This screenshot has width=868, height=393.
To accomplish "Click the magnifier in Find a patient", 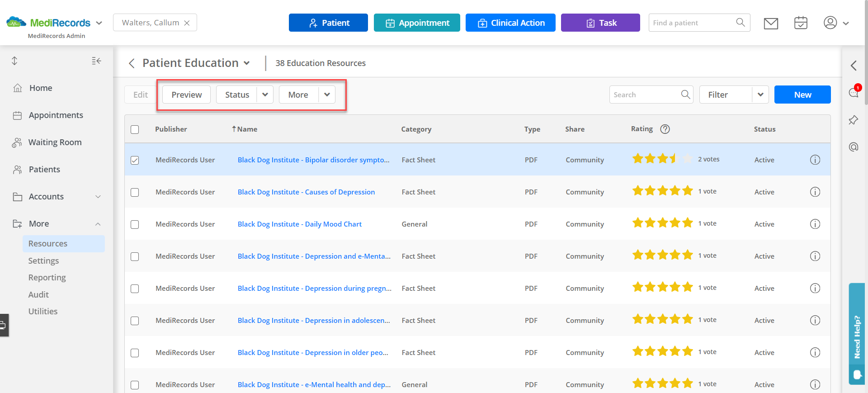I will tap(740, 23).
